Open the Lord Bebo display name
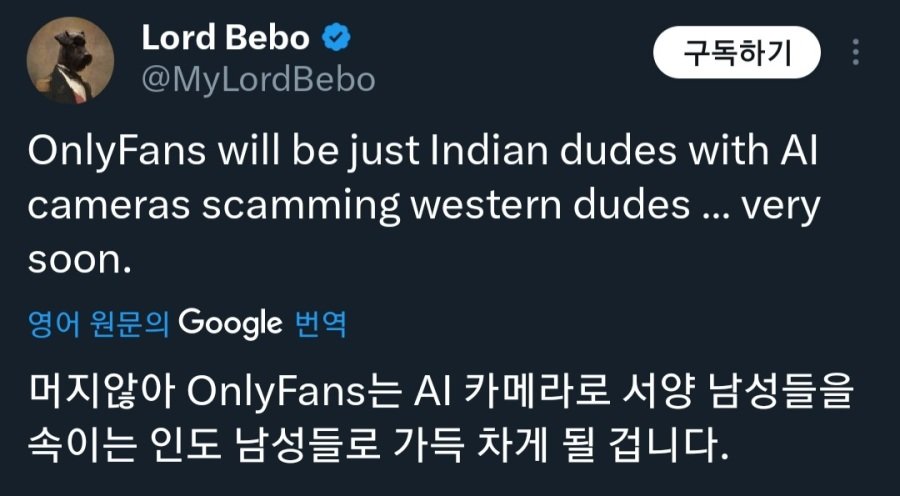 225,38
